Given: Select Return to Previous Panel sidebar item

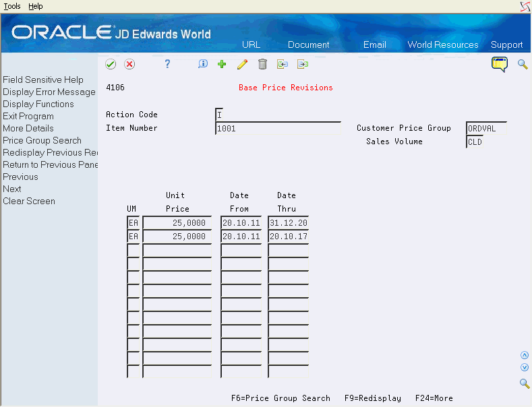Looking at the screenshot, I should [x=50, y=165].
